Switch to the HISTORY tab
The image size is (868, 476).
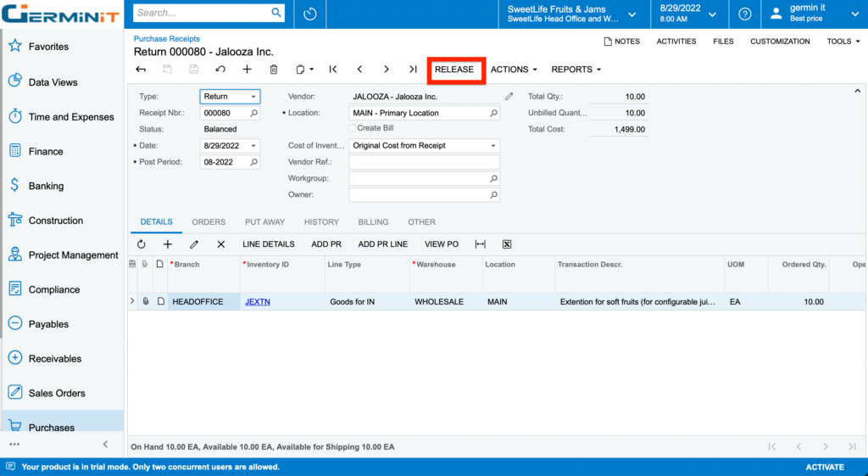[321, 221]
